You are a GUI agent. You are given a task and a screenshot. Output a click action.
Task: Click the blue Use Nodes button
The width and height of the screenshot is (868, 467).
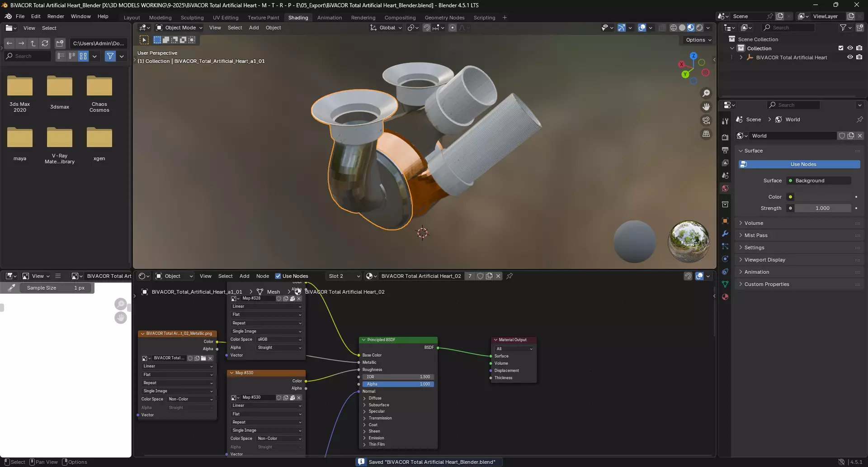pyautogui.click(x=799, y=164)
